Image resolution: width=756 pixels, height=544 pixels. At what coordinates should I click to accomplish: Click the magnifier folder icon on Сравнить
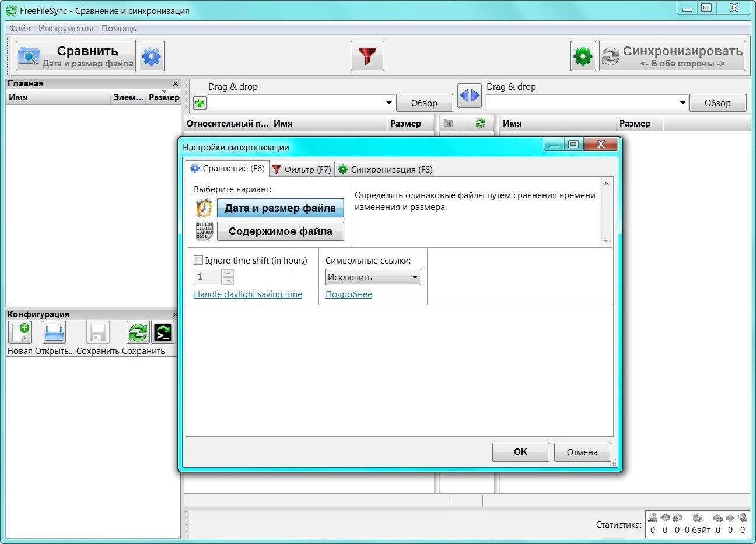(x=29, y=57)
